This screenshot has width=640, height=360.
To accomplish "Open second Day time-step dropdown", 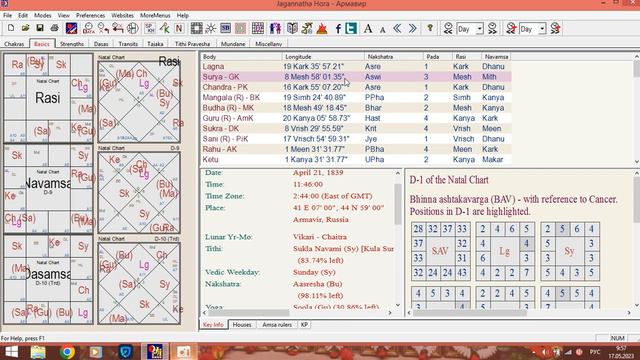I will 542,29.
